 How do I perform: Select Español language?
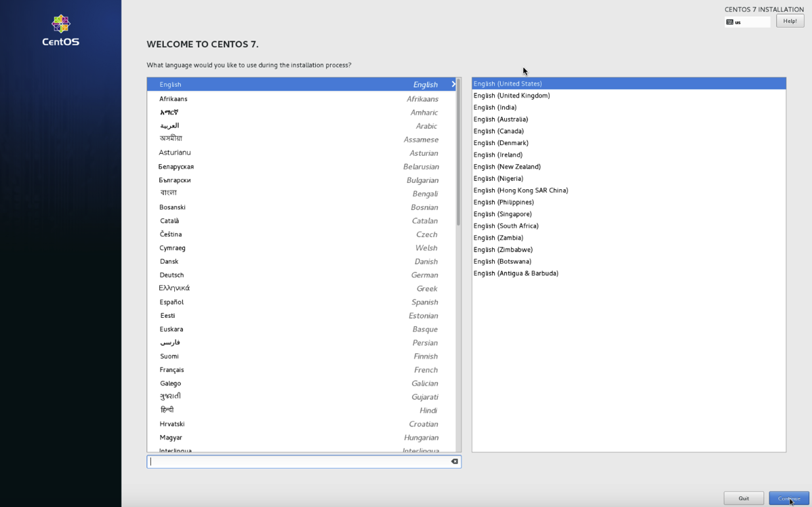pyautogui.click(x=302, y=302)
